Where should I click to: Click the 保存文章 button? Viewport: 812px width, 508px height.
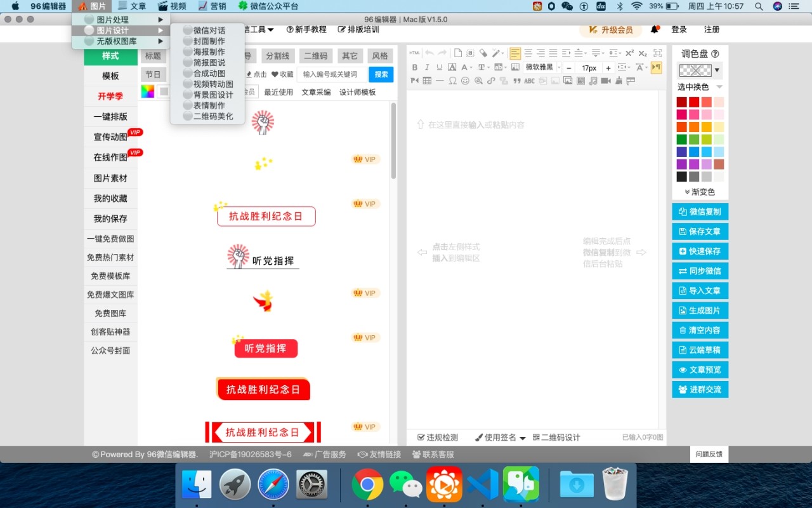pyautogui.click(x=700, y=231)
